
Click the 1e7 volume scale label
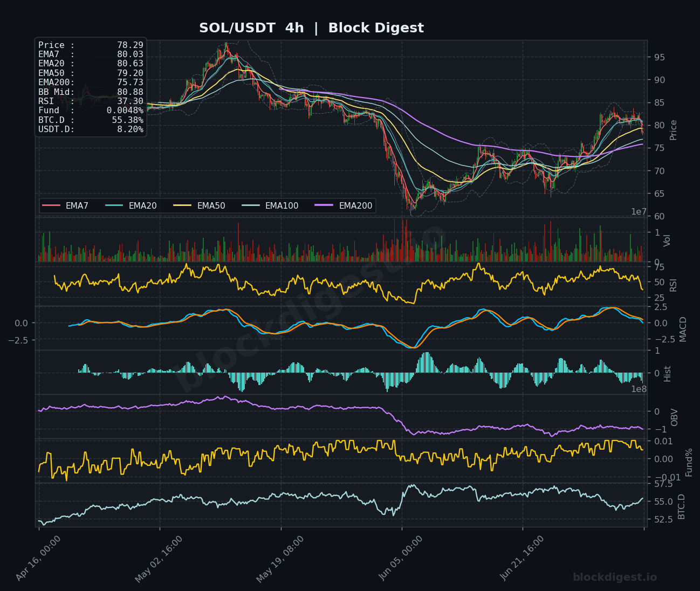pyautogui.click(x=639, y=212)
